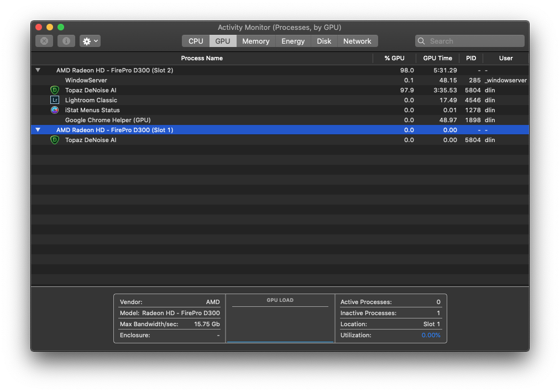The height and width of the screenshot is (392, 560).
Task: Click the quit process stop icon
Action: pyautogui.click(x=44, y=41)
